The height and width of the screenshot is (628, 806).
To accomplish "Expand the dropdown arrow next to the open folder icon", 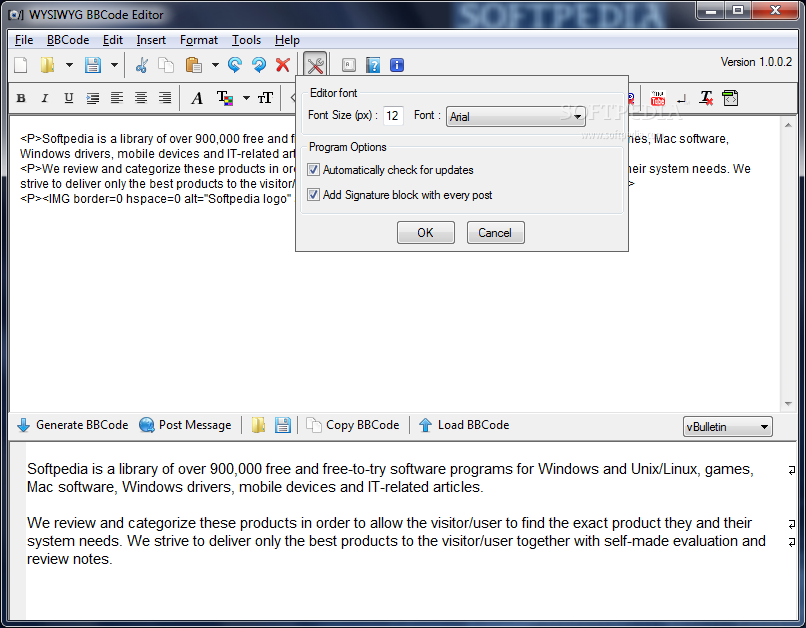I will [69, 65].
